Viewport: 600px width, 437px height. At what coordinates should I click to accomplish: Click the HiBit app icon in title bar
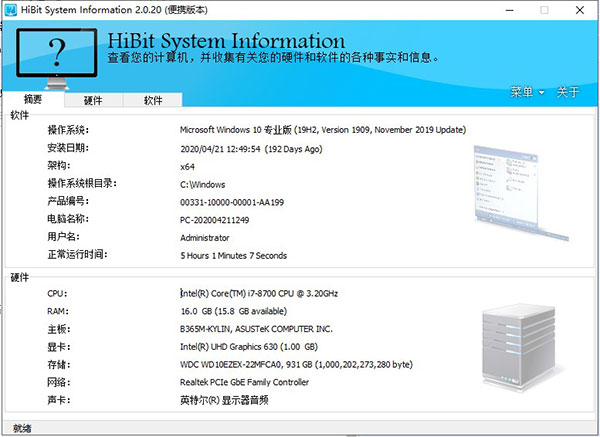pos(10,10)
